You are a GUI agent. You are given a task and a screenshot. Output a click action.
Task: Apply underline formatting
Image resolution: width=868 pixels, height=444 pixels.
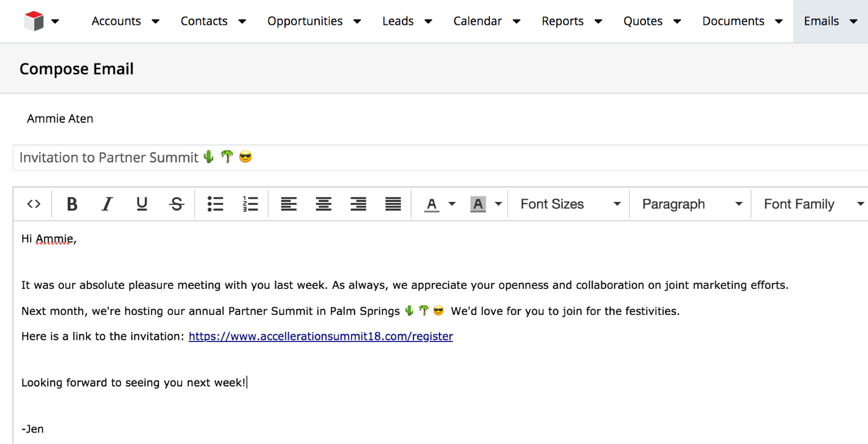pyautogui.click(x=142, y=204)
